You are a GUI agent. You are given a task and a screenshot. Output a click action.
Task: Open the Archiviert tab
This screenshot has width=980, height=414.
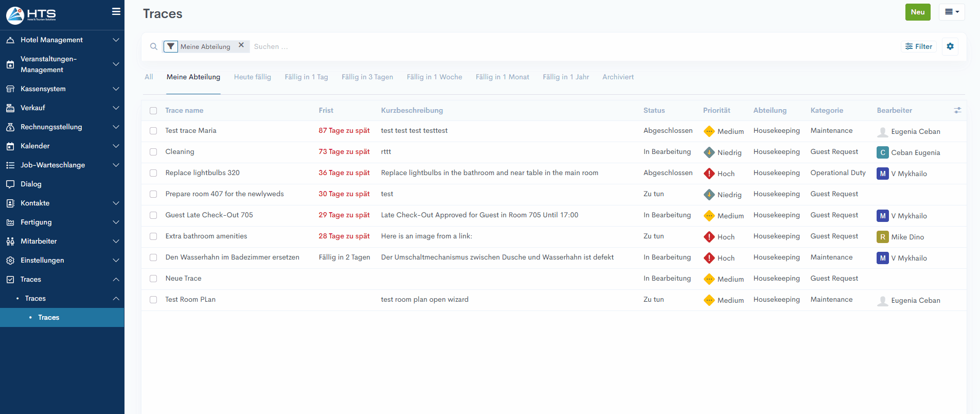(x=618, y=77)
